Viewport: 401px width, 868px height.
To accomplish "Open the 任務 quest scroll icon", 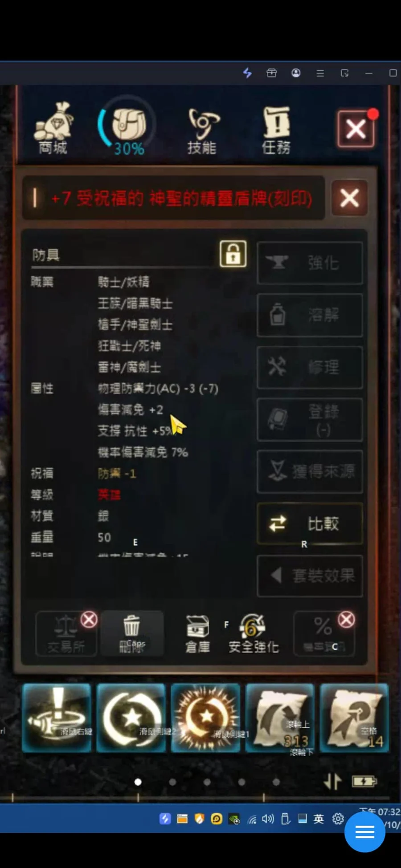I will pos(276,130).
